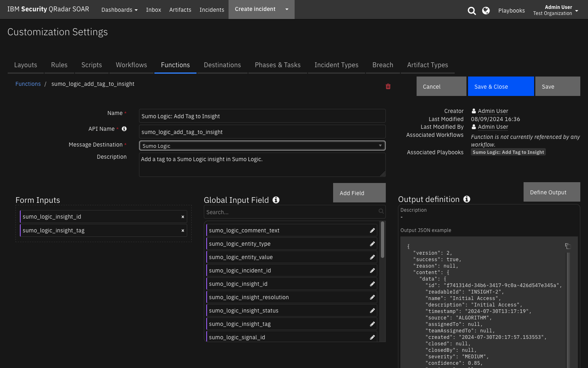This screenshot has width=588, height=368.
Task: Open the Breach tab
Action: pos(383,65)
